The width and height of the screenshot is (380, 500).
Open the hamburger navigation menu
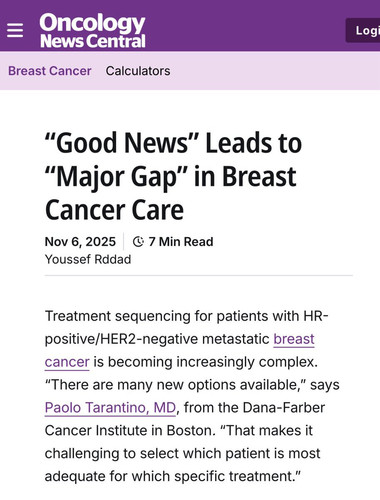tap(15, 31)
